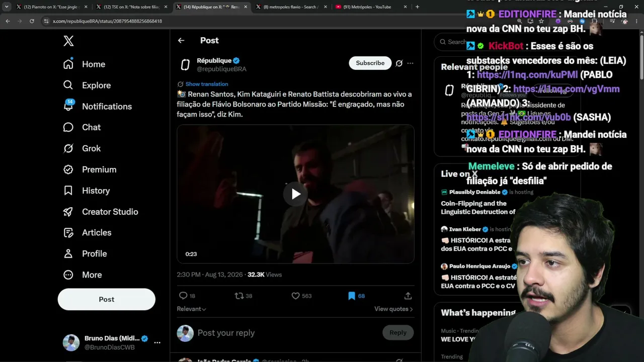Go to Home in the X sidebar
Viewport: 644px width, 362px height.
click(84, 64)
